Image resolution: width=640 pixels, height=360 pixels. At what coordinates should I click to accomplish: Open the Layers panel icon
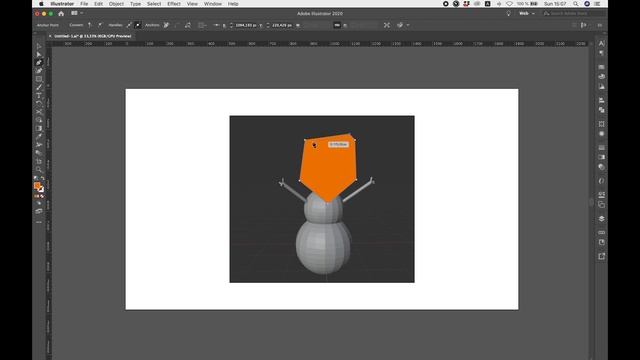[x=602, y=219]
